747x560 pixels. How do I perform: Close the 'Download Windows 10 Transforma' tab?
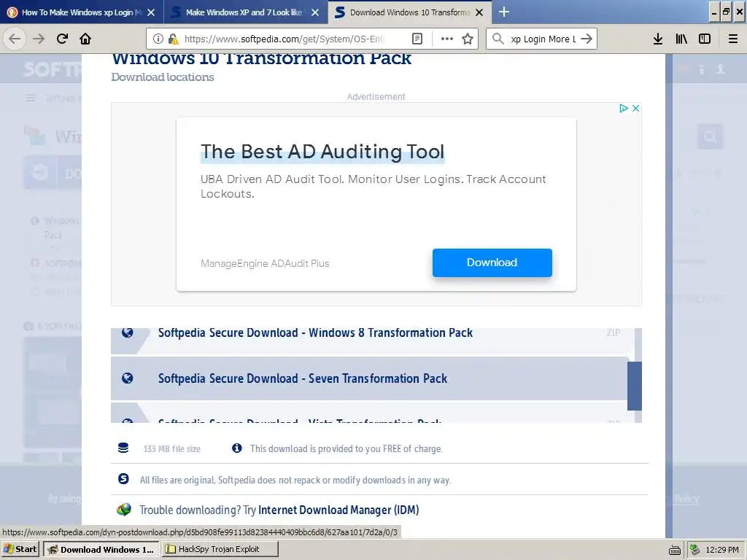coord(479,12)
